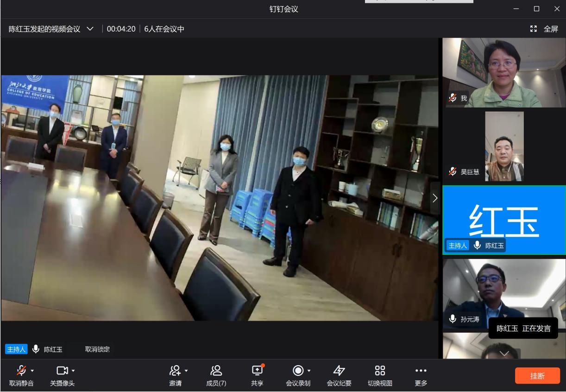
Task: Collapse the participant sidebar with the arrow
Action: tap(434, 198)
